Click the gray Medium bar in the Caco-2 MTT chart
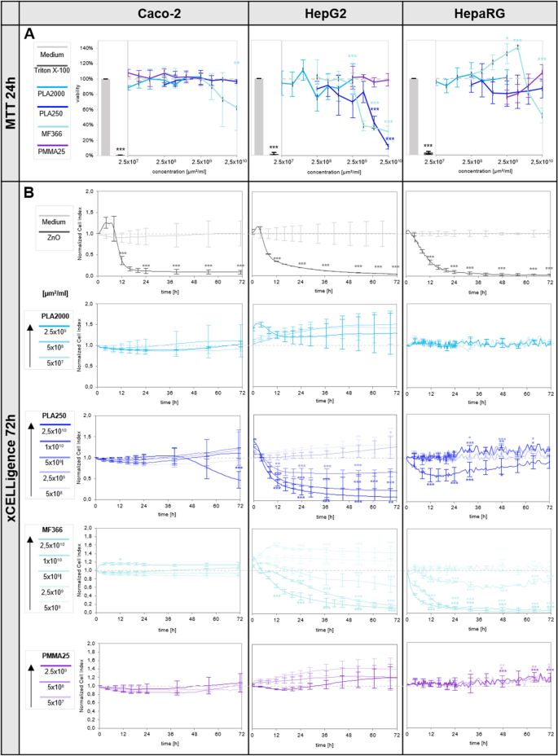Viewport: 558px width, 756px height. pyautogui.click(x=105, y=116)
